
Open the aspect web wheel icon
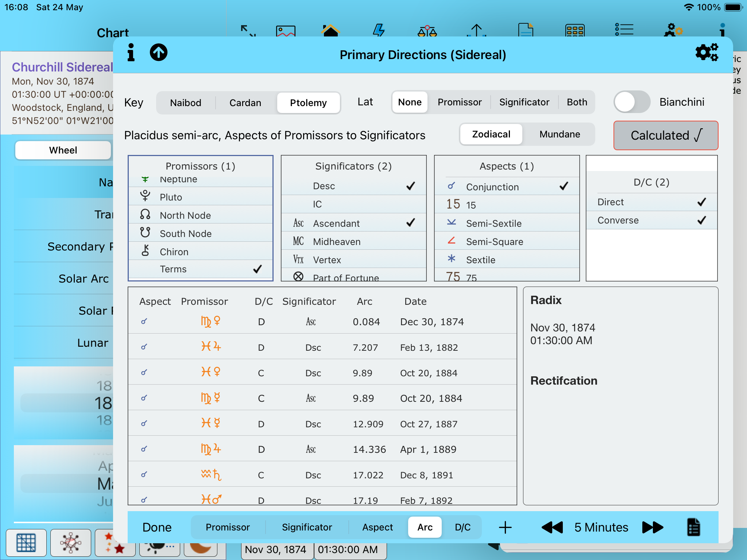(x=70, y=542)
